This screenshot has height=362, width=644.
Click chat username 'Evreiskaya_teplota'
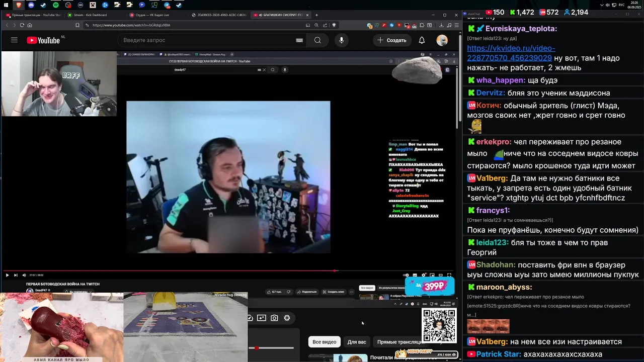[521, 29]
